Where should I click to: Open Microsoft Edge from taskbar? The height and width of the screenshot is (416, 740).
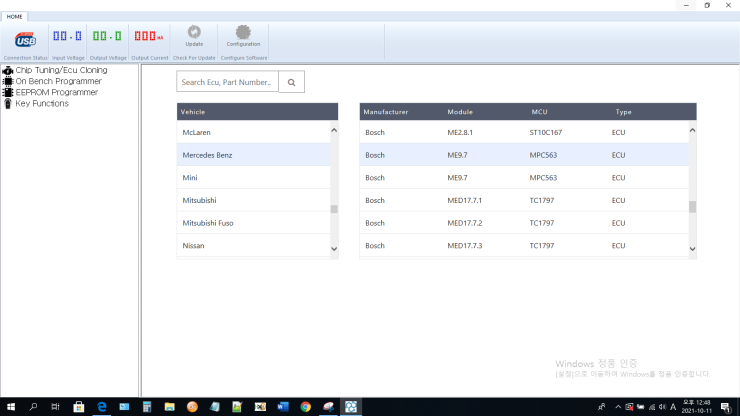101,407
